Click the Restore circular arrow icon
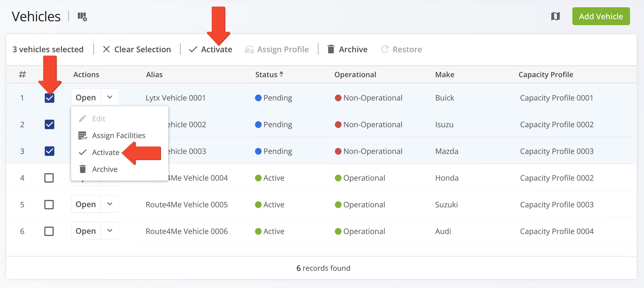 click(x=385, y=49)
